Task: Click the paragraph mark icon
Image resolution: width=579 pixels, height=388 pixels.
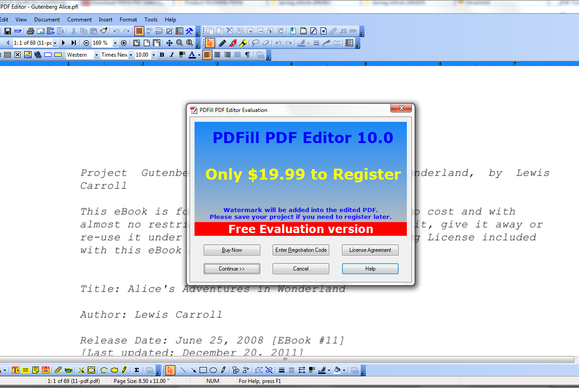Action: (247, 55)
